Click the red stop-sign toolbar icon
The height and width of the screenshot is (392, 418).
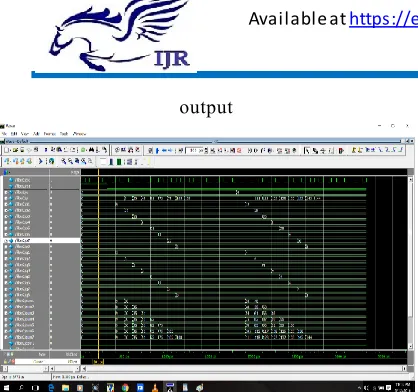[239, 151]
